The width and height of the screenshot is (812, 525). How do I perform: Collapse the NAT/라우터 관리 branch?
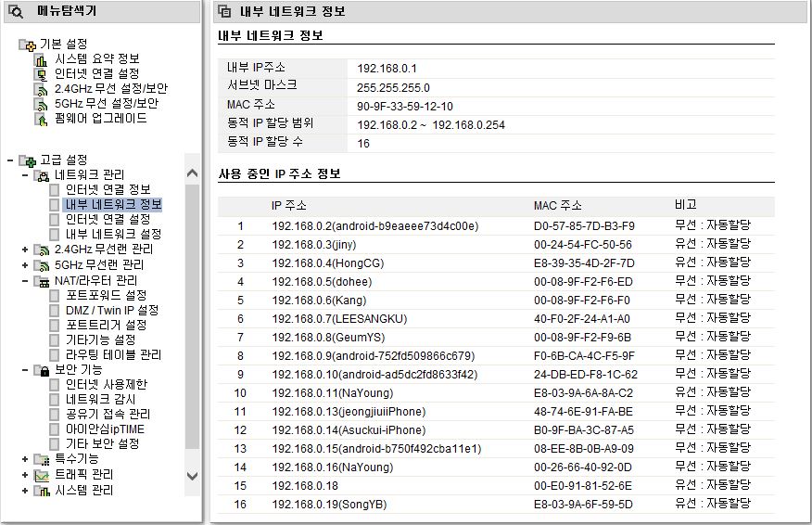(25, 281)
